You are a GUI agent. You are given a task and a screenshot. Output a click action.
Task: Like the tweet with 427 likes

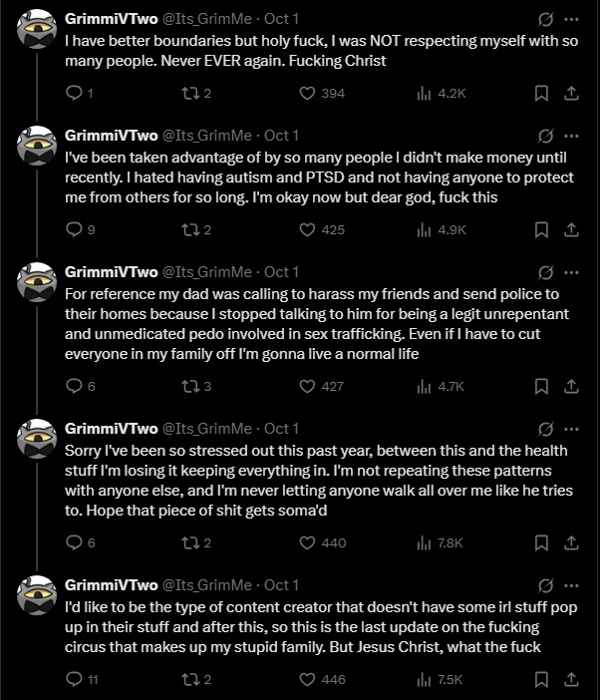coord(309,386)
